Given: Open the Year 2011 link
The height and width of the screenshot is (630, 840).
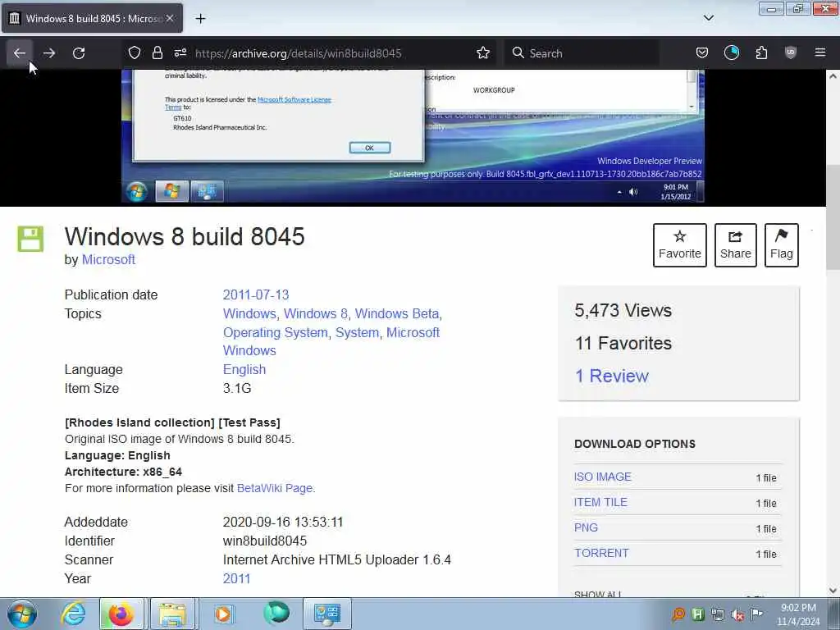Looking at the screenshot, I should [236, 578].
